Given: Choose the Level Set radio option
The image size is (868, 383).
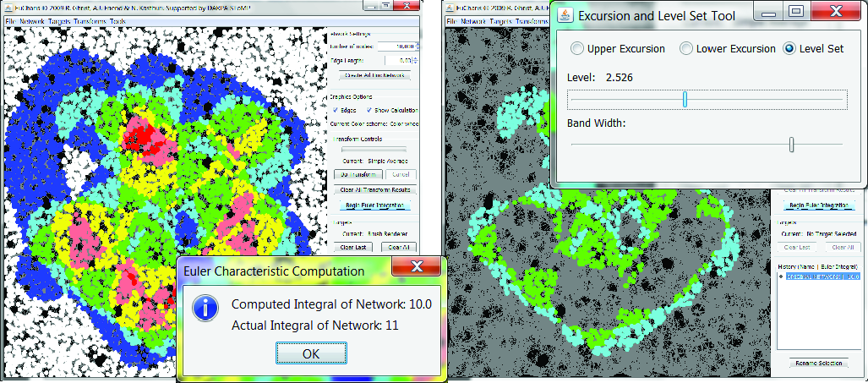Looking at the screenshot, I should (790, 49).
